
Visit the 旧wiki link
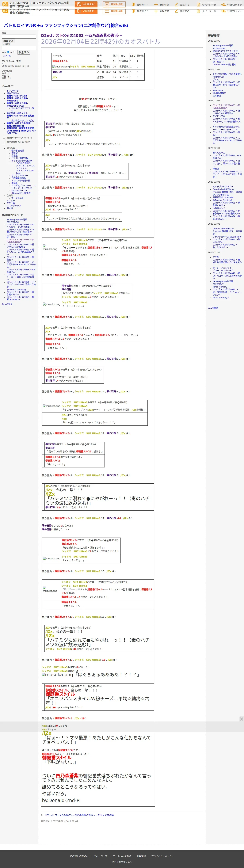(x=10, y=208)
